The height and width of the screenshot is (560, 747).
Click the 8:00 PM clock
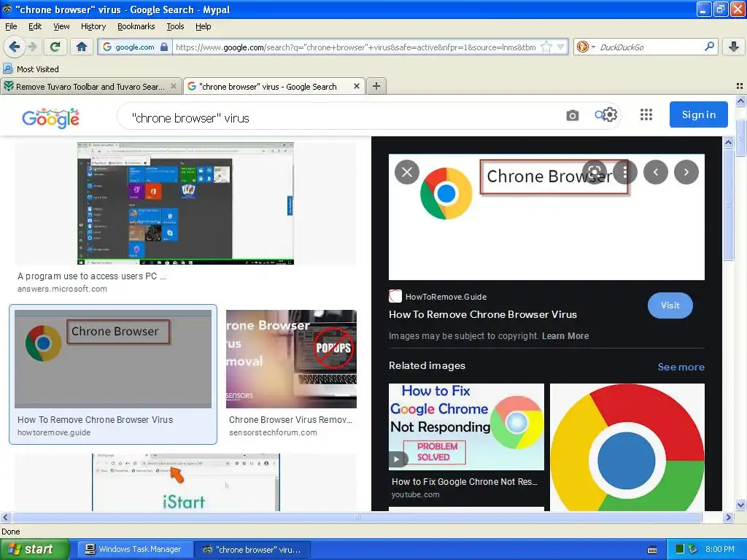tap(719, 549)
